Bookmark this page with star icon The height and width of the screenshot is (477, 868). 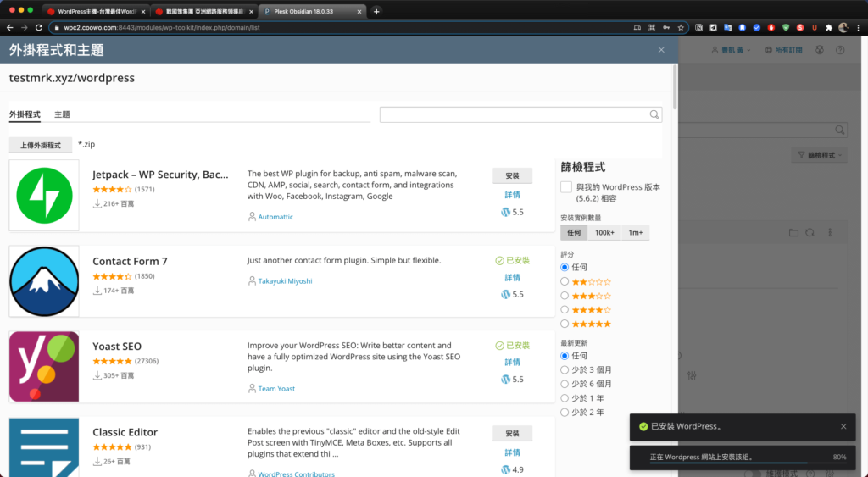[x=681, y=27]
